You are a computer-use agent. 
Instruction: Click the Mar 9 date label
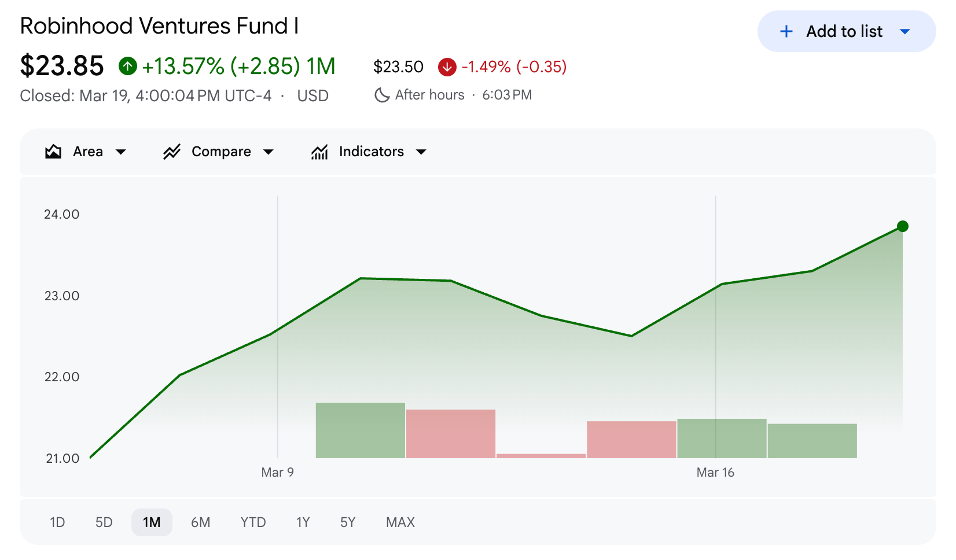point(278,473)
